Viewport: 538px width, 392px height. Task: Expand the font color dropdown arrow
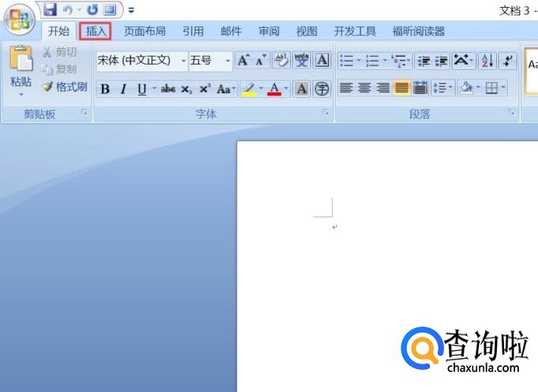(x=286, y=88)
